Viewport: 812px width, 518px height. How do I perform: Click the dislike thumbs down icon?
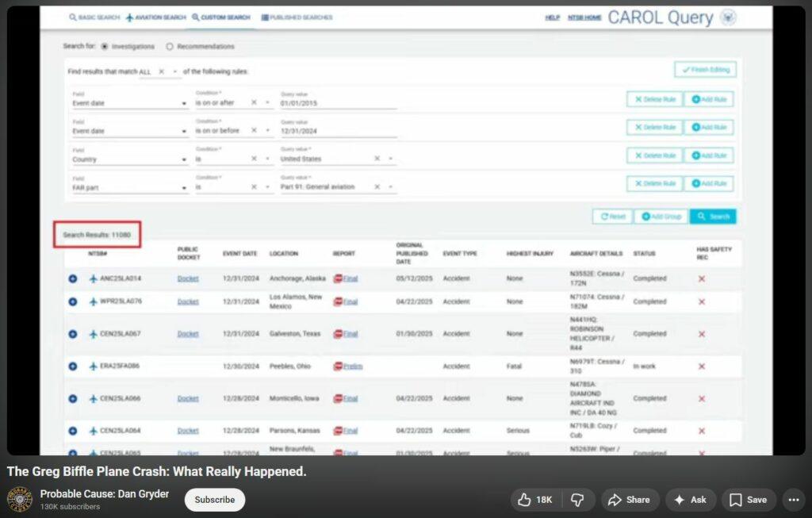[577, 500]
